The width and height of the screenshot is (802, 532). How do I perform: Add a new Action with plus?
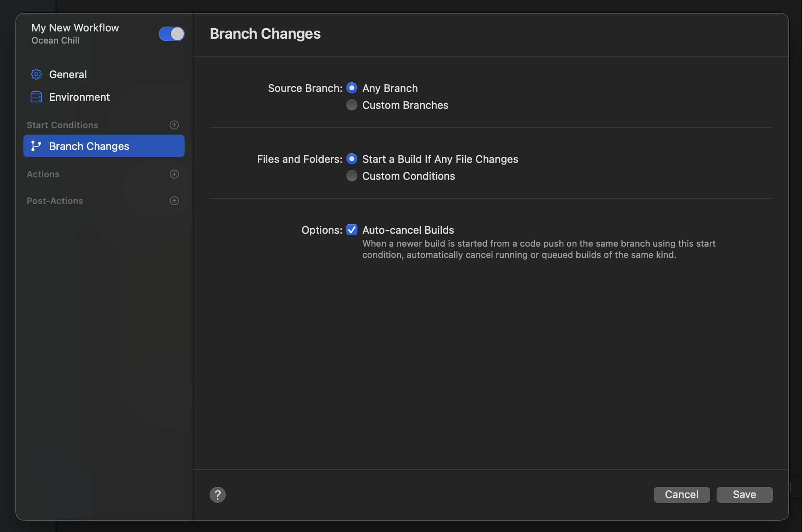[x=174, y=174]
